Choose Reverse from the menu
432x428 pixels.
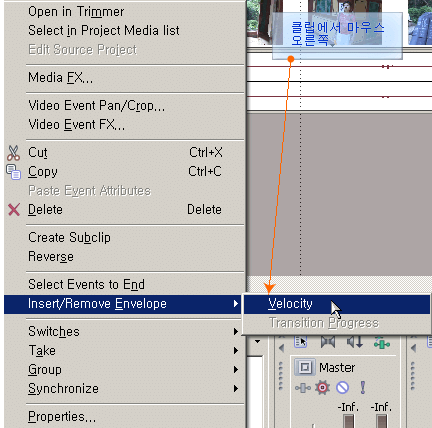click(51, 257)
